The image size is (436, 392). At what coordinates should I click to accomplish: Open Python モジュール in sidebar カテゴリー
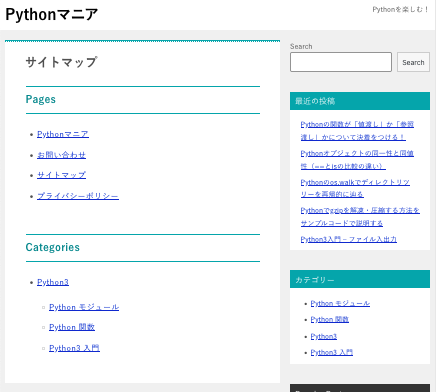click(340, 303)
